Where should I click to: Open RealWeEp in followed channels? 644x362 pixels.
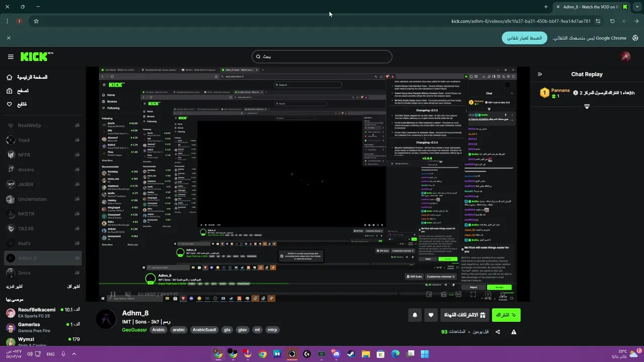point(43,125)
